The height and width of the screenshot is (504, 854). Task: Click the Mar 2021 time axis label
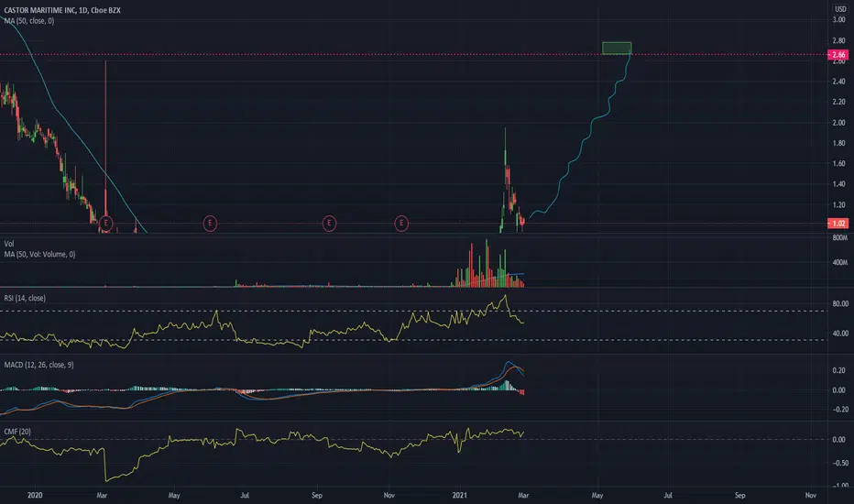pyautogui.click(x=523, y=495)
